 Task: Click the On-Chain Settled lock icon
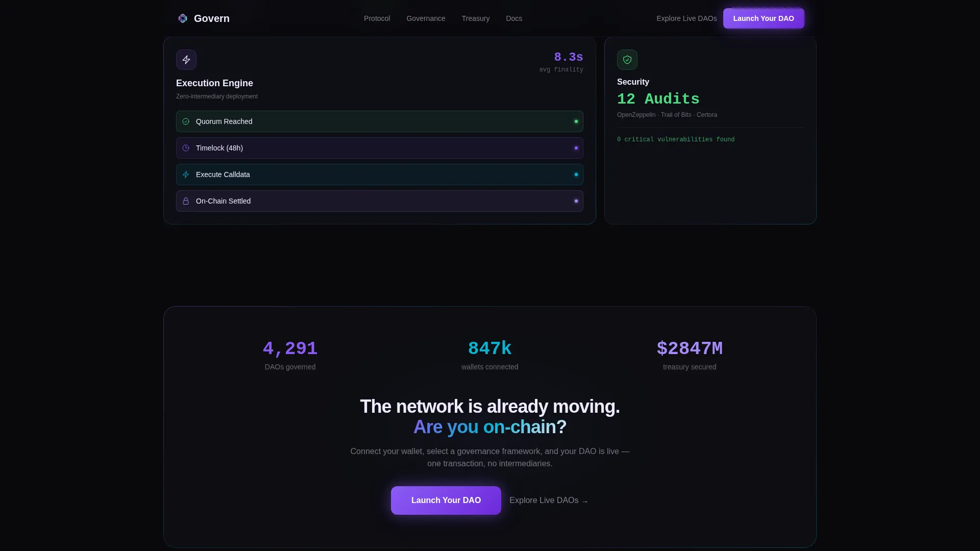186,201
